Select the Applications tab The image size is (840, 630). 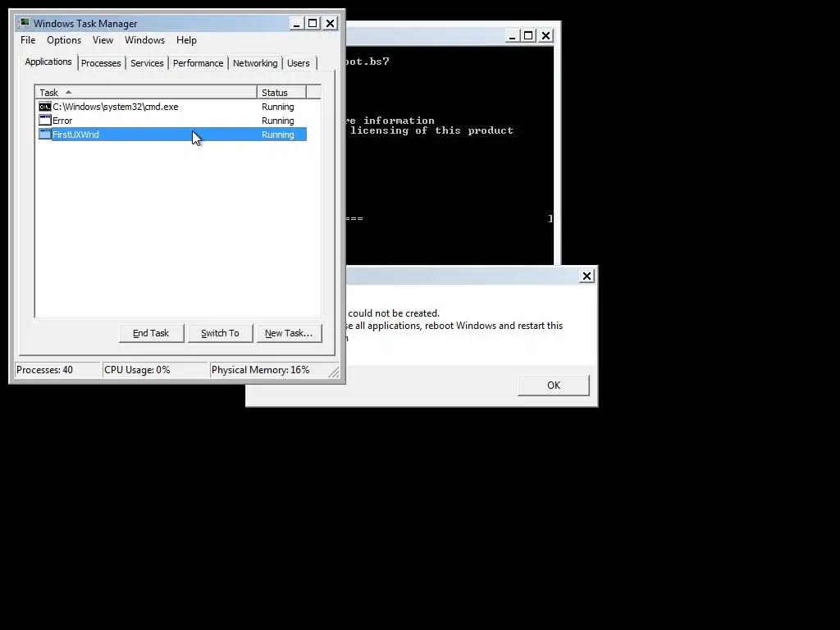(x=48, y=62)
